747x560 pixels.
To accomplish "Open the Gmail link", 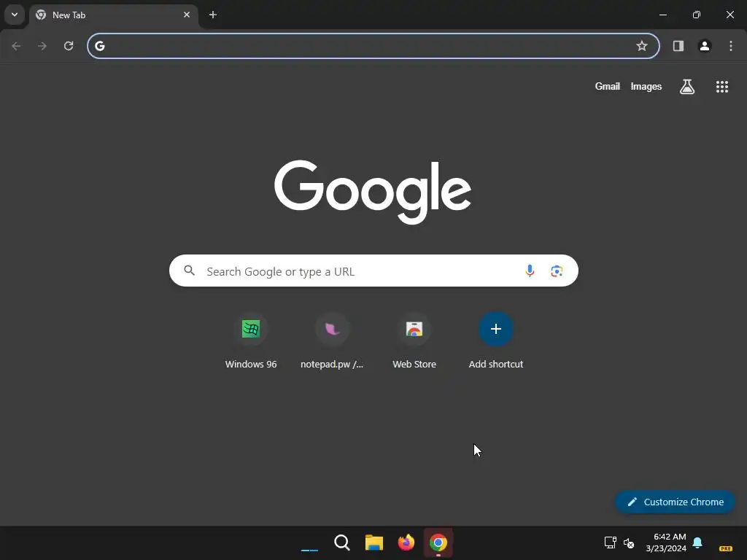I will (x=608, y=86).
